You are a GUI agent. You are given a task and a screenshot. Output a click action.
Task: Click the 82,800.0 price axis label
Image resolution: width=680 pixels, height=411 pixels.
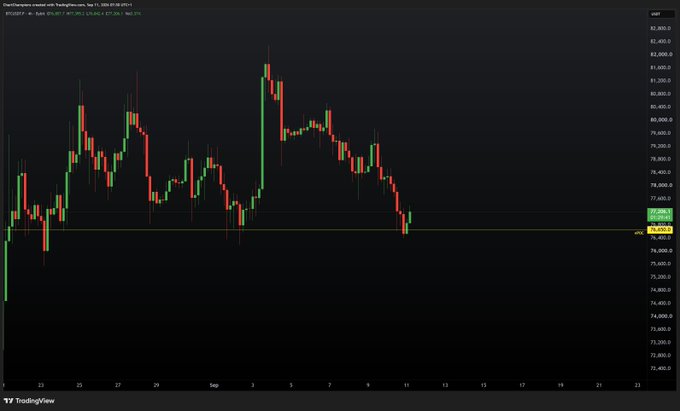pos(660,28)
